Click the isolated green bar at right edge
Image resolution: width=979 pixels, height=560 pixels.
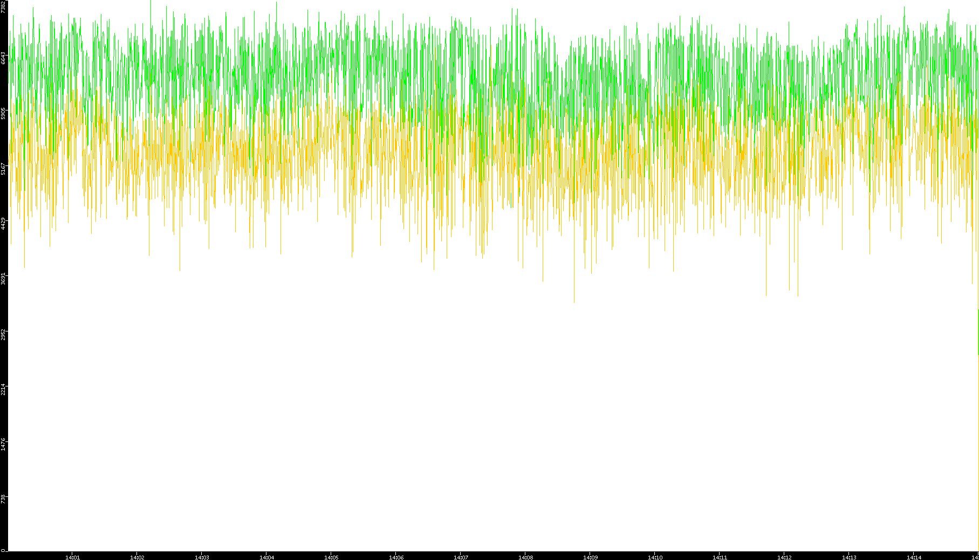[x=978, y=332]
